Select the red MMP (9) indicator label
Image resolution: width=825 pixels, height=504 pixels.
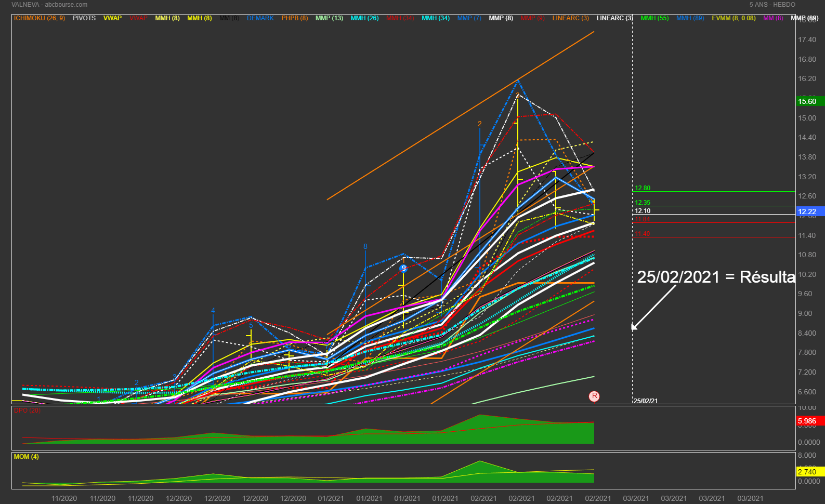coord(533,18)
